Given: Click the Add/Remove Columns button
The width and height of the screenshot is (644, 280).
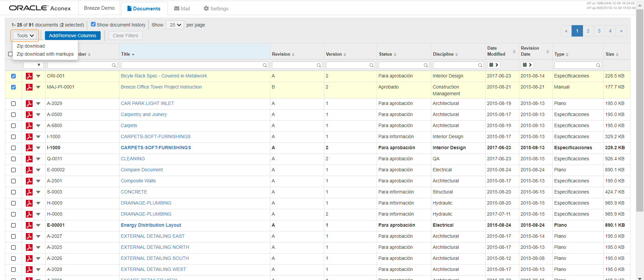Looking at the screenshot, I should [72, 36].
